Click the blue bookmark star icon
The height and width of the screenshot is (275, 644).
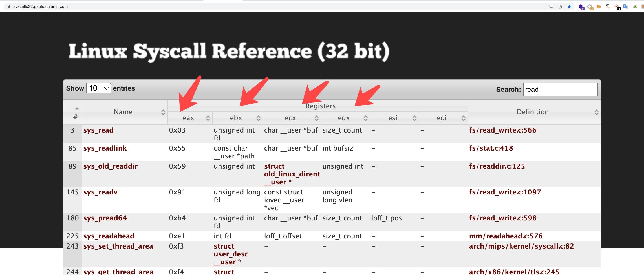pos(569,6)
